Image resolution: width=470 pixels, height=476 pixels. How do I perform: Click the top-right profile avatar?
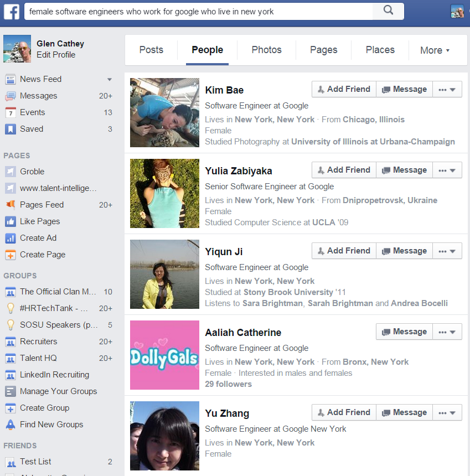click(457, 12)
